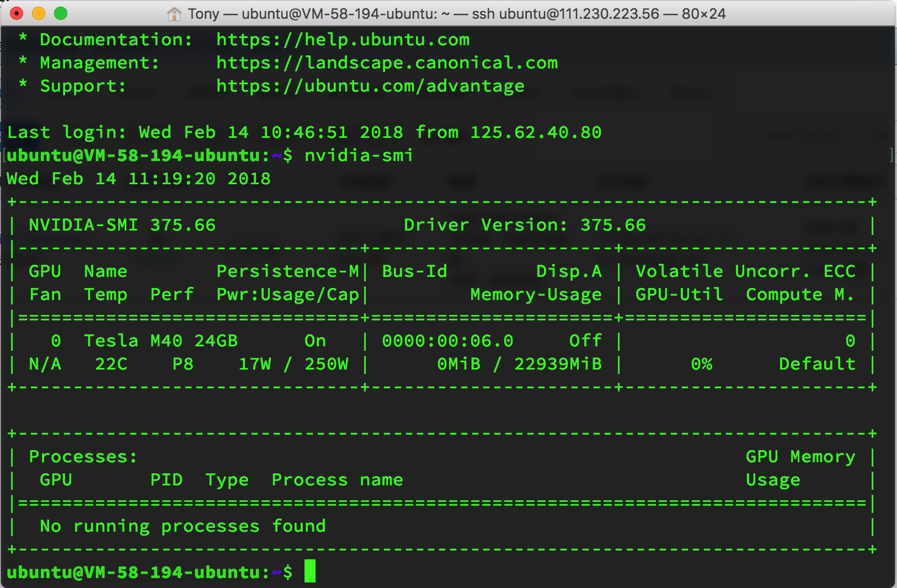Image resolution: width=897 pixels, height=588 pixels.
Task: Click the 'No running processes found' message
Action: tap(183, 526)
